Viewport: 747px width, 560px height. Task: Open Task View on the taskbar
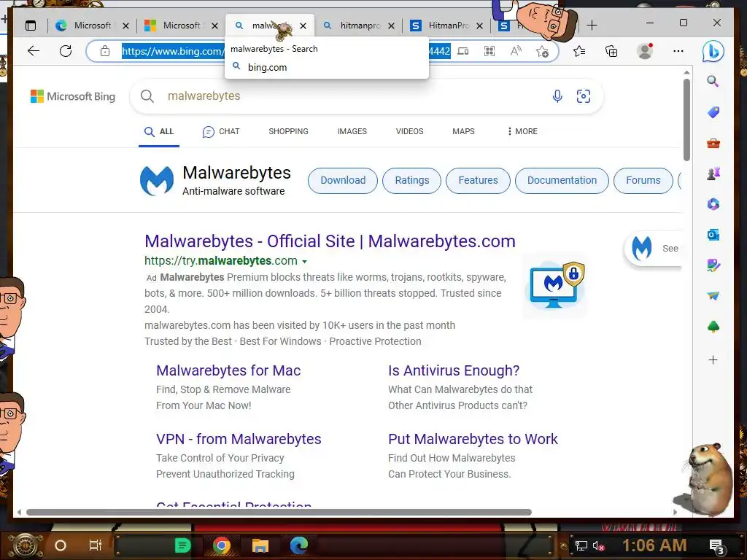(x=96, y=545)
